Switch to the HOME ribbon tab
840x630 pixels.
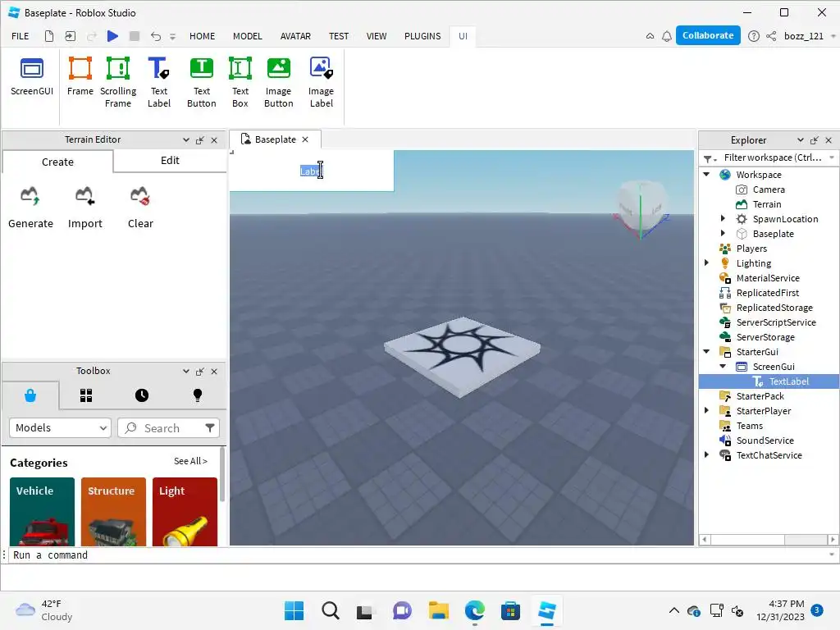point(202,36)
